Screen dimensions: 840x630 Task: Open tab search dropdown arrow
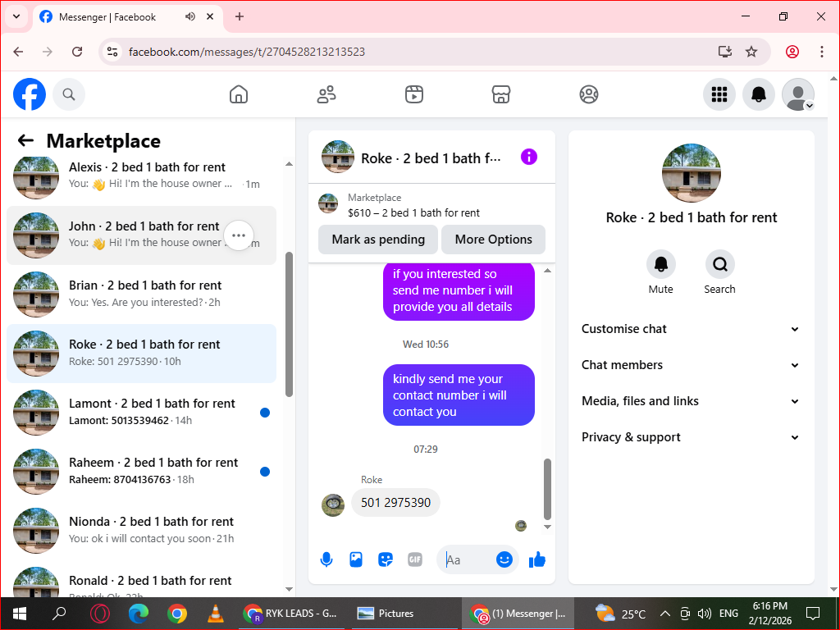click(16, 16)
